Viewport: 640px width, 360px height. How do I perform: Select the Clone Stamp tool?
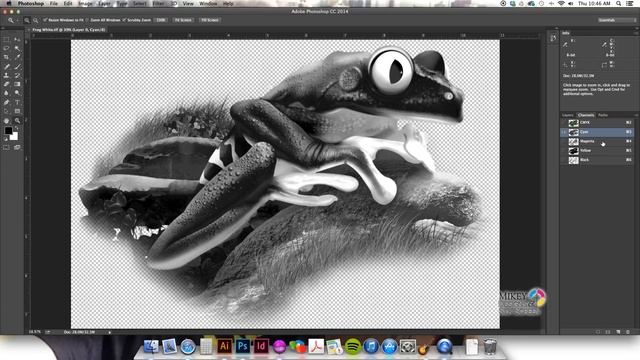6,76
